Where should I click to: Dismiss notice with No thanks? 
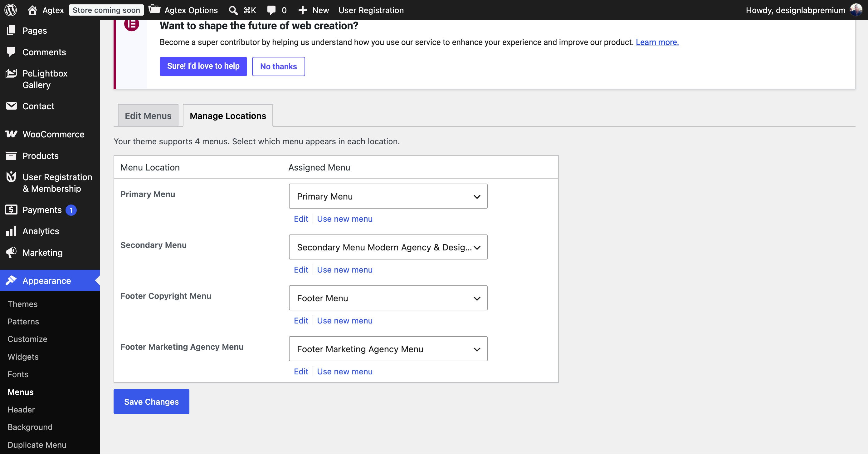278,66
